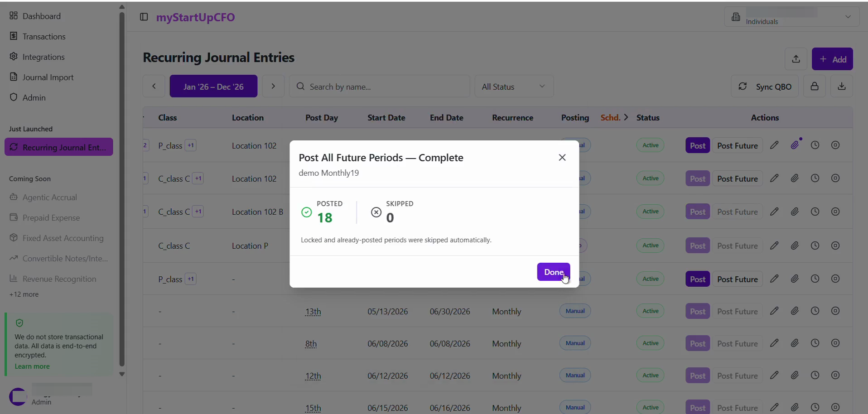
Task: Click the sidebar scrollbar up arrow
Action: pos(122,7)
